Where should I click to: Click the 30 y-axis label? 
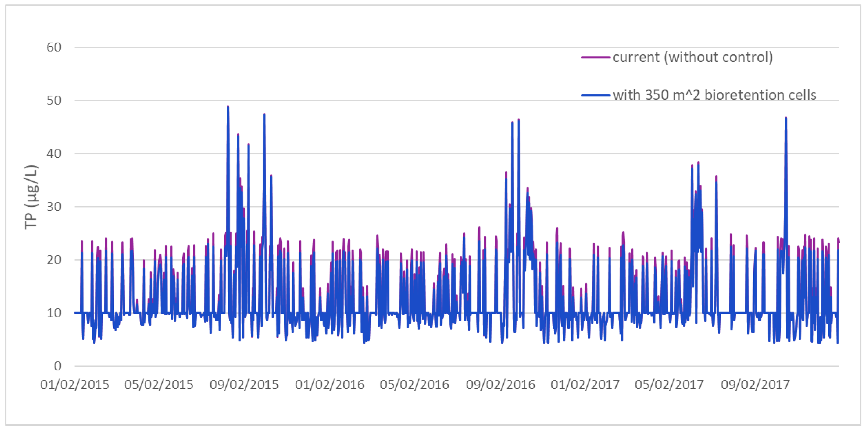click(54, 207)
